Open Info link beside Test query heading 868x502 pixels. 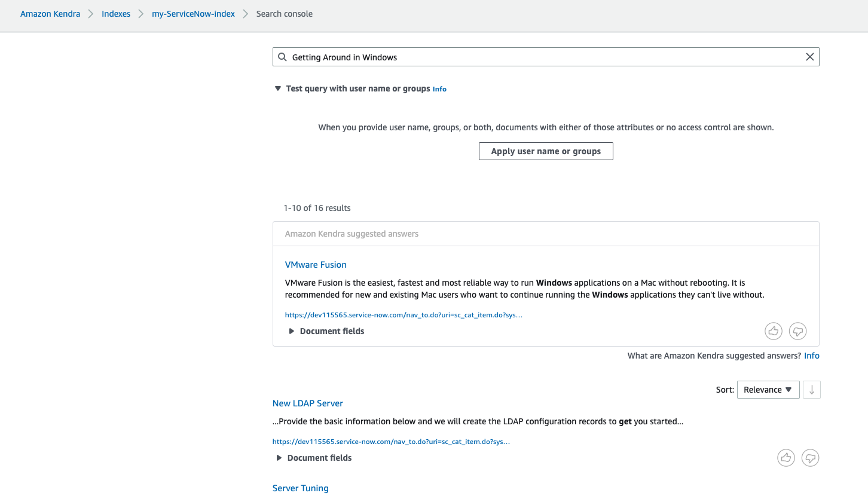tap(439, 89)
